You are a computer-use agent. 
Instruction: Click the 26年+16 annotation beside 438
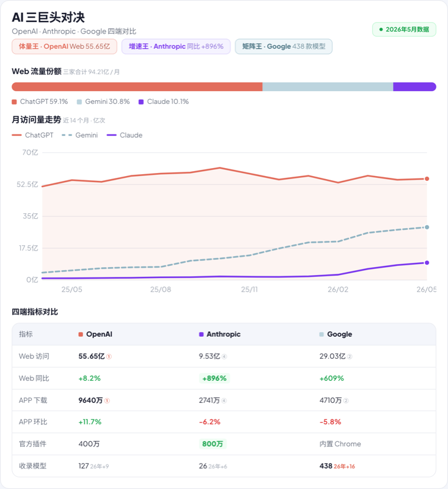345,466
